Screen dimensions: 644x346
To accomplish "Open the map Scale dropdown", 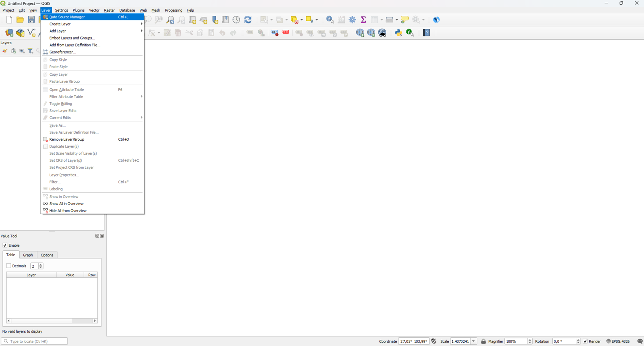I will pos(473,341).
